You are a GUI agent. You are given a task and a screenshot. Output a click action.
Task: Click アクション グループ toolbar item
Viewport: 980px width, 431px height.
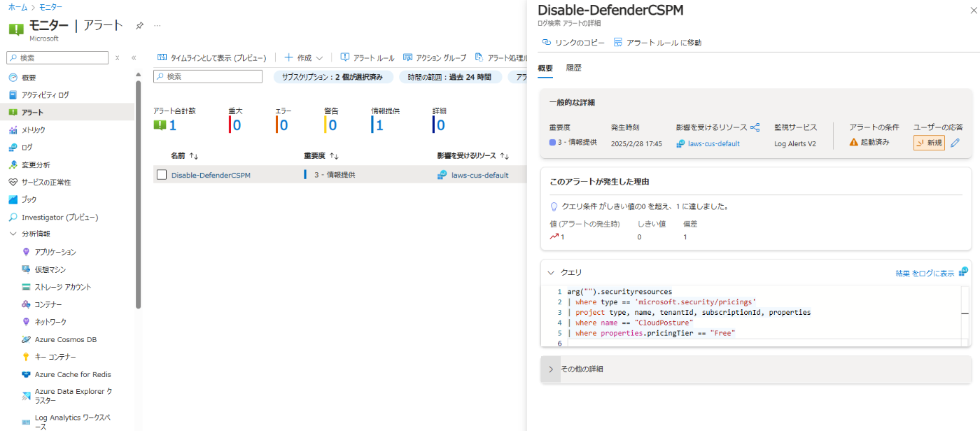pyautogui.click(x=435, y=58)
